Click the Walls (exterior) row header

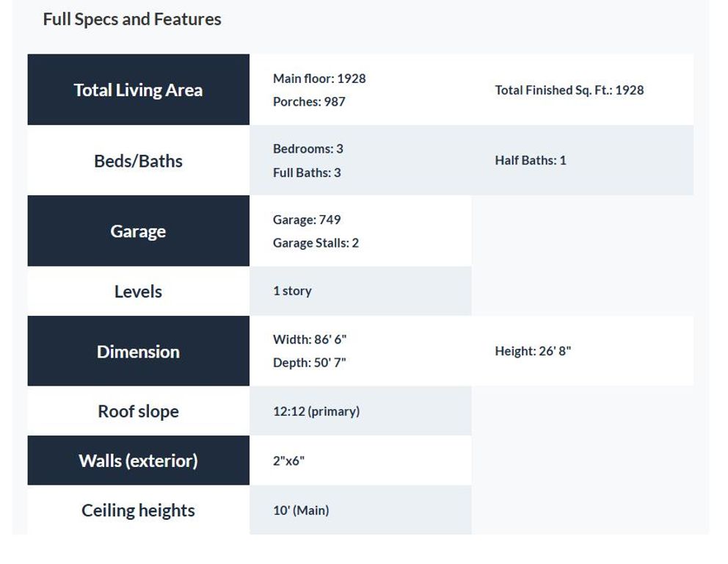[139, 461]
